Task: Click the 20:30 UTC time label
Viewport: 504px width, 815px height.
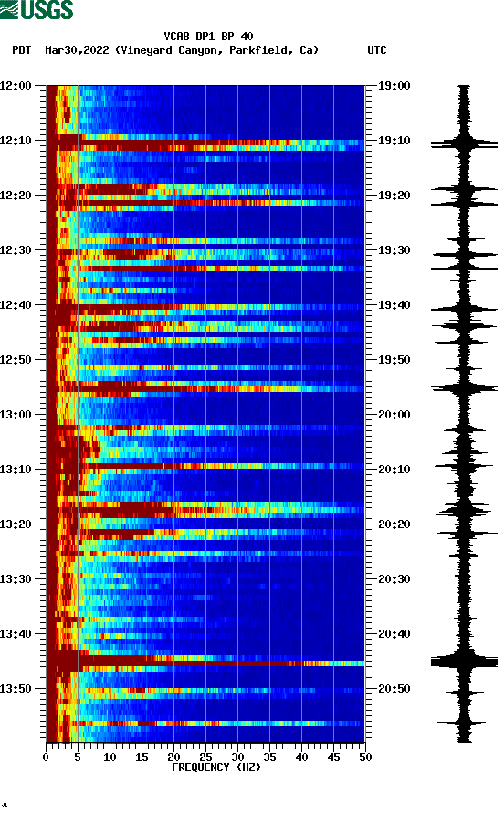Action: (x=394, y=579)
